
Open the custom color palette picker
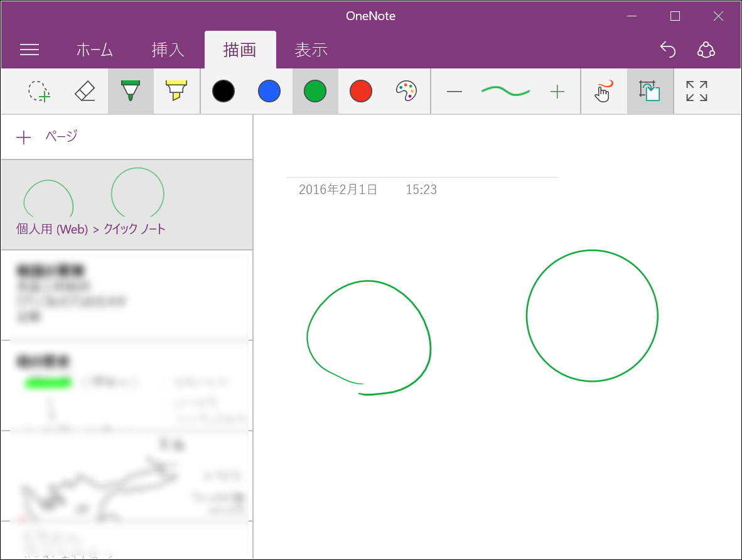click(x=406, y=91)
